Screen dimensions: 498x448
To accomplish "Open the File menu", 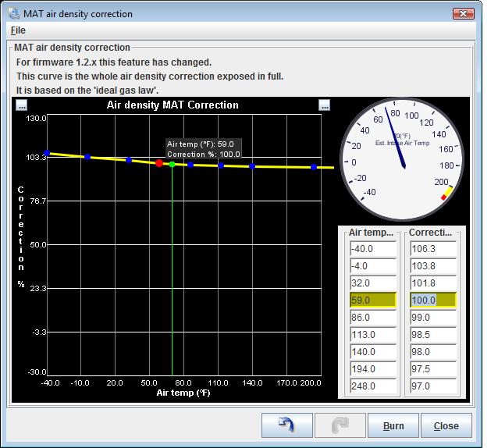I will point(18,30).
